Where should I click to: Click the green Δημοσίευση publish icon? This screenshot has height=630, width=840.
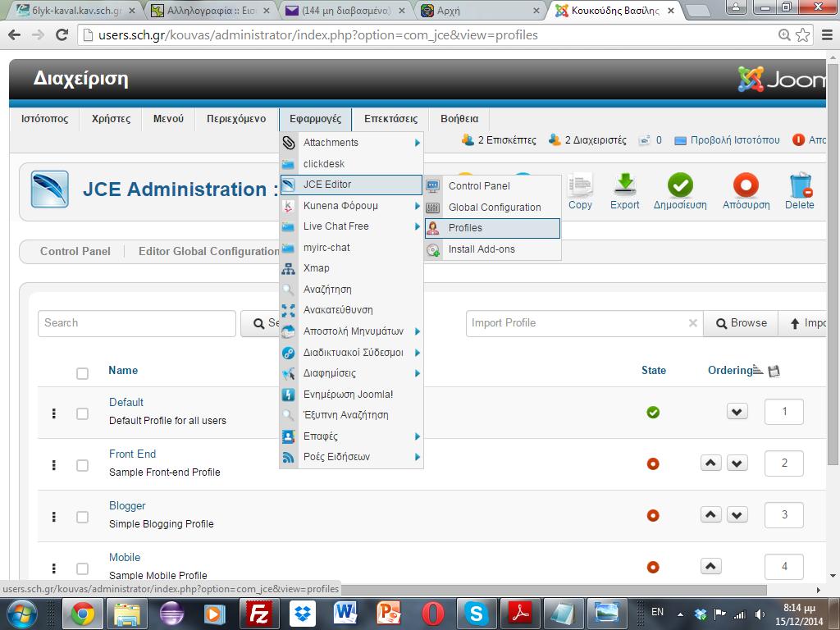(680, 185)
